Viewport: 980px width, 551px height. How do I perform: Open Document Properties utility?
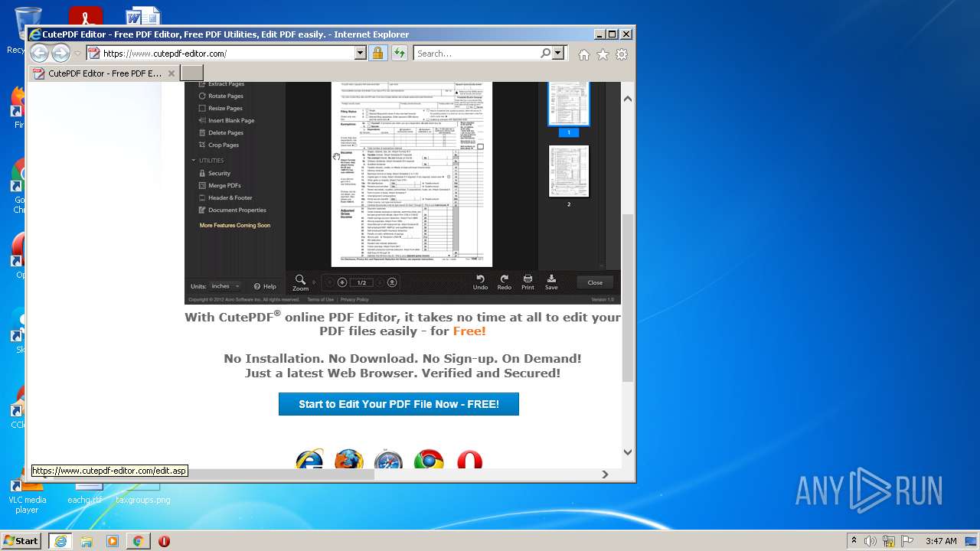pos(233,210)
